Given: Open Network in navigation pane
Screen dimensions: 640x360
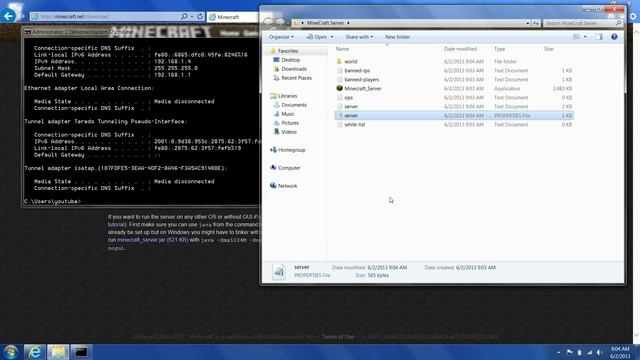Looking at the screenshot, I should [287, 186].
